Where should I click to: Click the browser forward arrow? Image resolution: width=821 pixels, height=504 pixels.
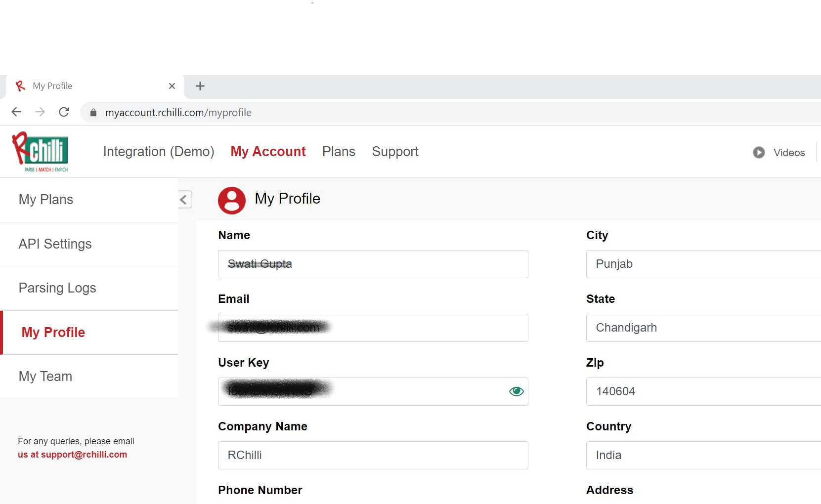pos(40,112)
